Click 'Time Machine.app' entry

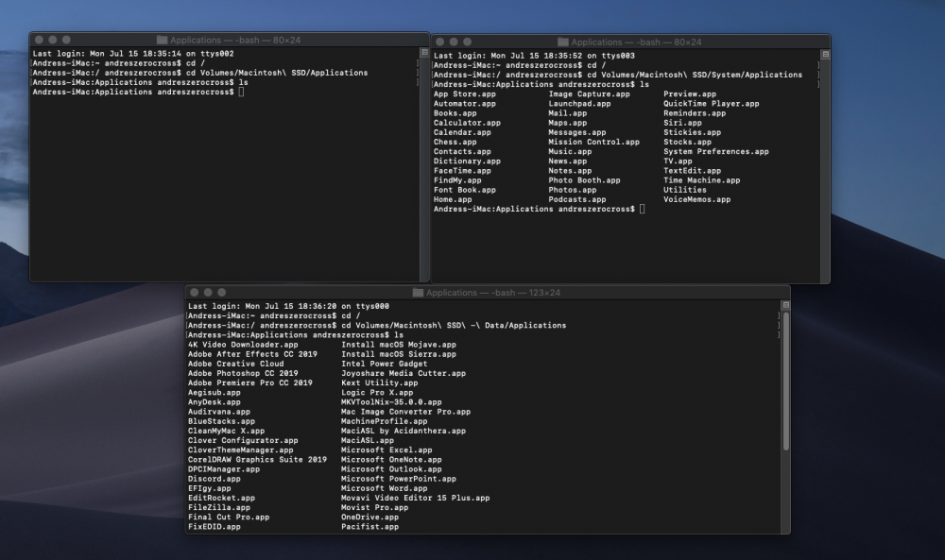point(701,180)
